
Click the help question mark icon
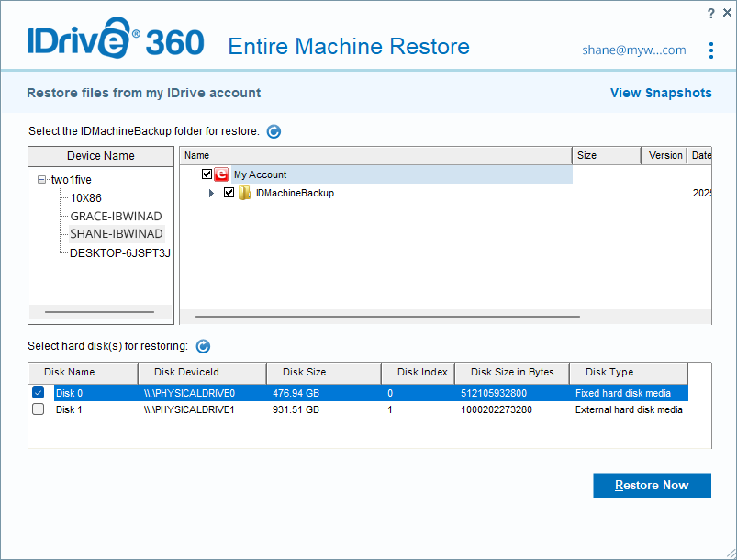(x=710, y=13)
